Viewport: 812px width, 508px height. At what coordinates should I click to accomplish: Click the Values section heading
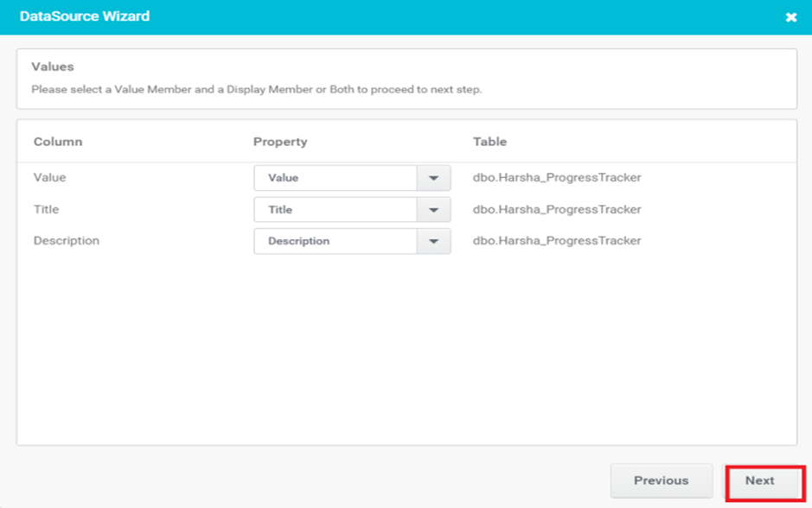(x=52, y=67)
